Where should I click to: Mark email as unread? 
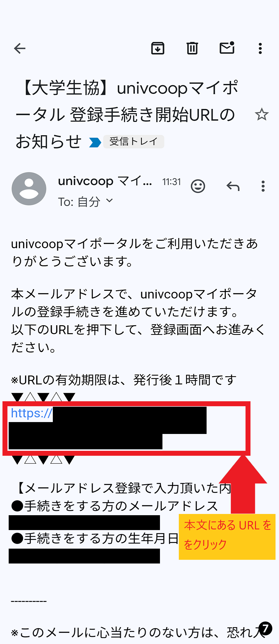click(x=227, y=48)
